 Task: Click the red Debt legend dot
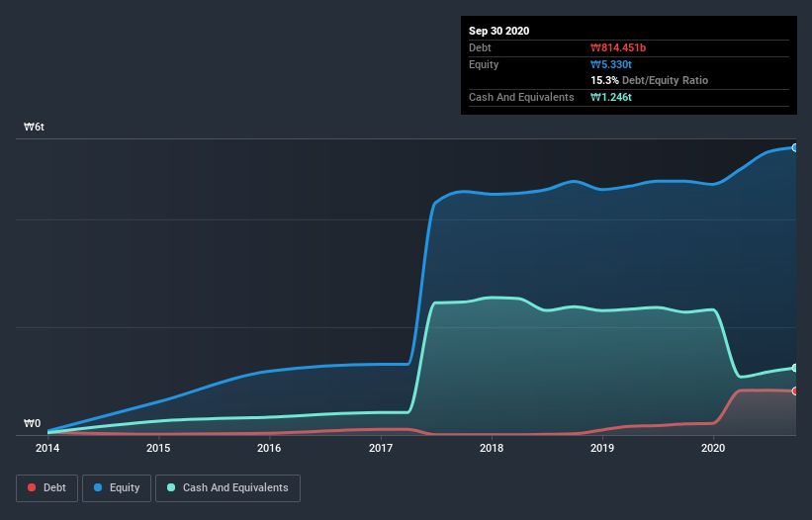point(32,487)
